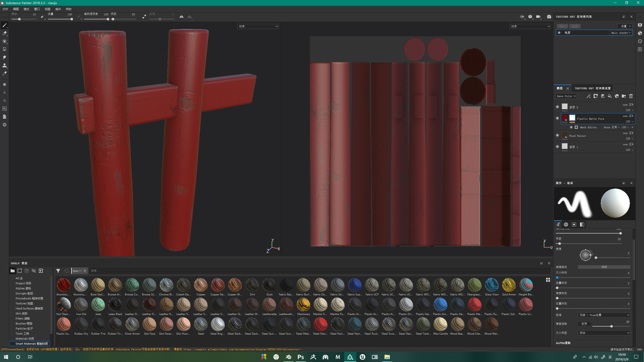
Task: Toggle texture set visibility radio button
Action: click(x=559, y=33)
